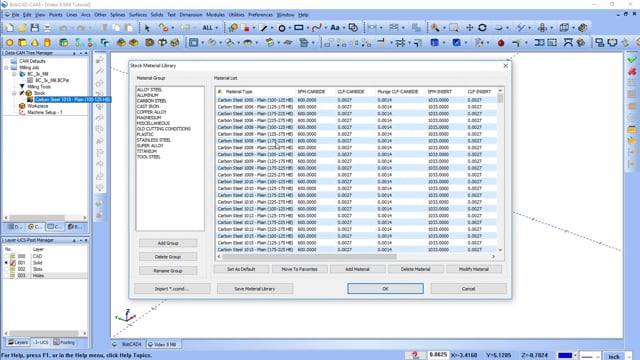Viewport: 640px width, 360px height.
Task: Open the Preferences menu
Action: click(260, 15)
